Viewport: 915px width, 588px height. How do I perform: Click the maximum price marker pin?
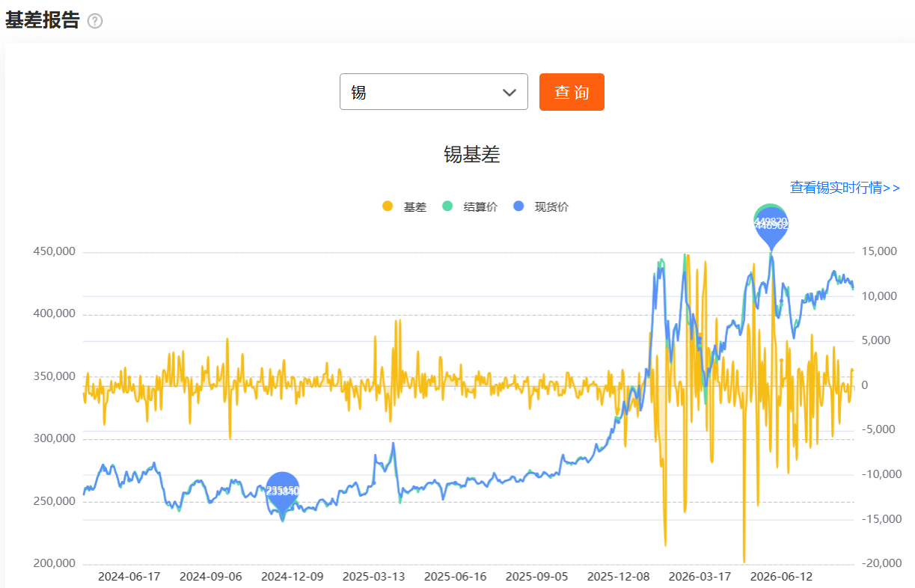tap(771, 227)
